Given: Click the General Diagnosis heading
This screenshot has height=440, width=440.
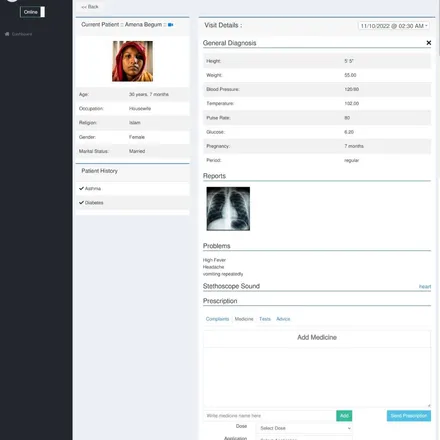Looking at the screenshot, I should [230, 43].
